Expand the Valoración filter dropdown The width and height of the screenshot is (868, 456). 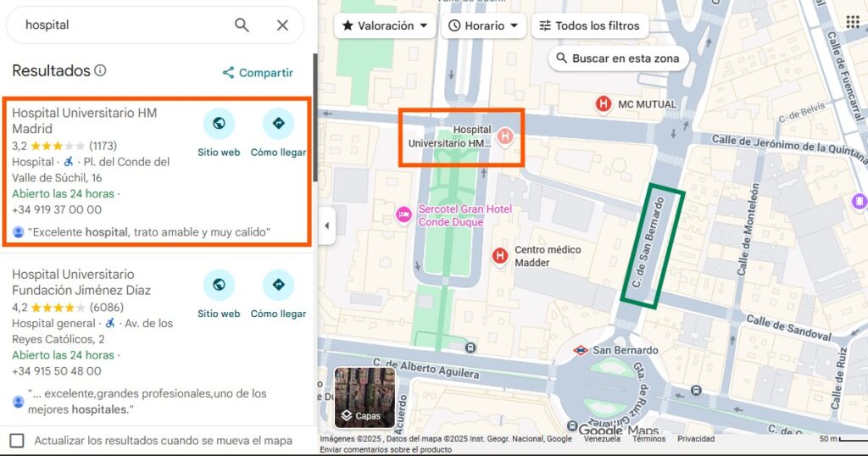click(385, 25)
